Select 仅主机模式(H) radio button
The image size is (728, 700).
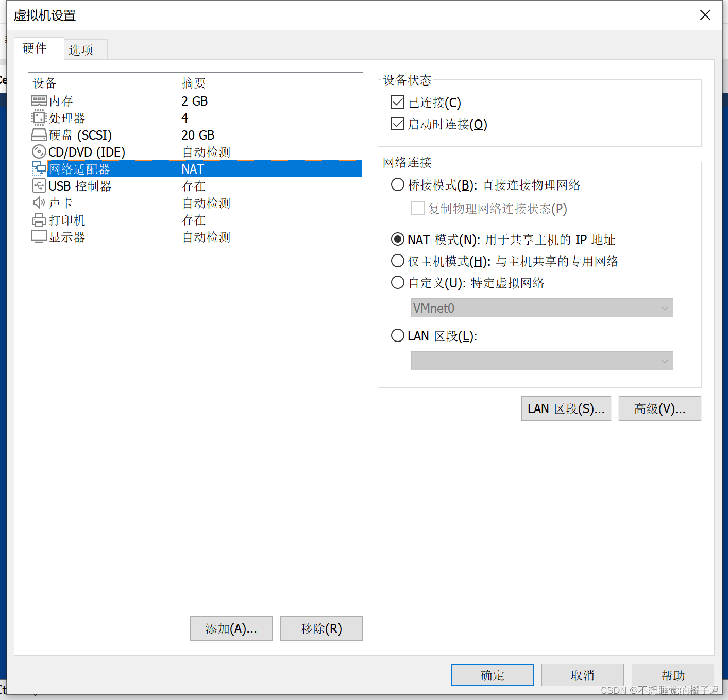[398, 261]
